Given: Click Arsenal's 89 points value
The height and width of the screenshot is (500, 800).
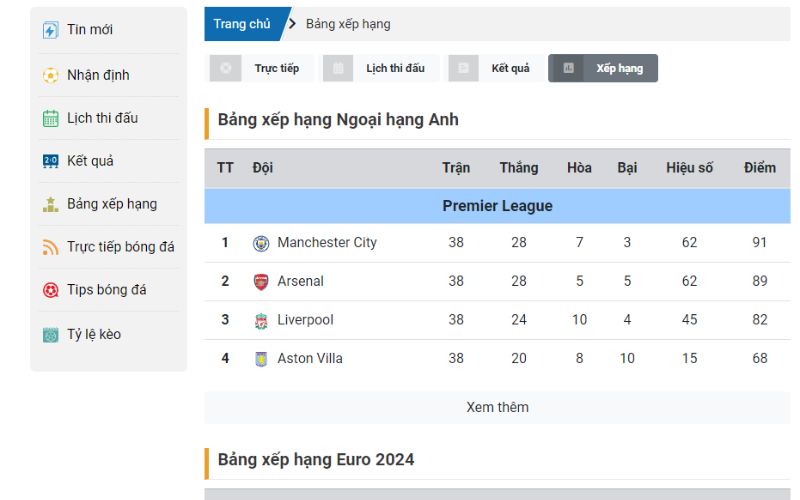Looking at the screenshot, I should (760, 281).
